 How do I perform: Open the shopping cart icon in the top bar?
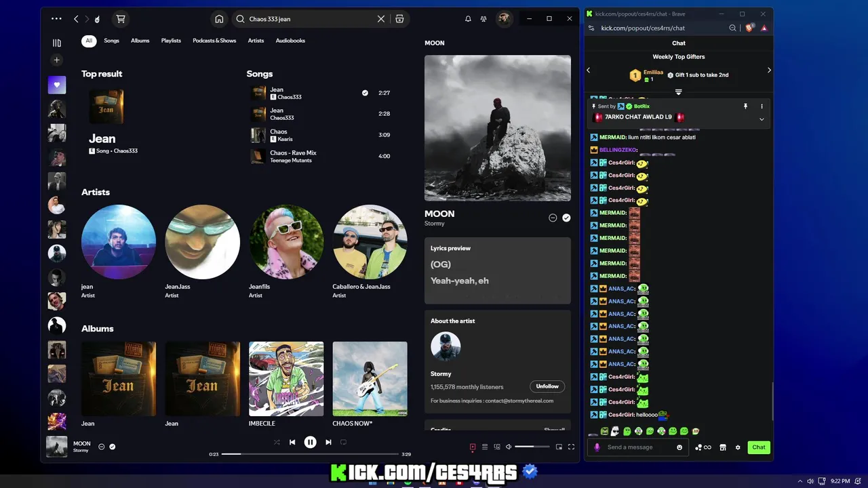click(121, 19)
